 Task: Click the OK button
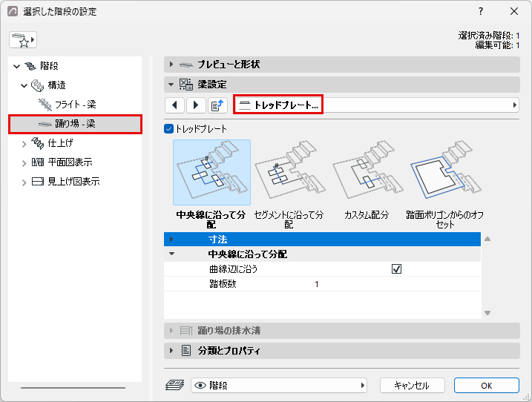487,386
